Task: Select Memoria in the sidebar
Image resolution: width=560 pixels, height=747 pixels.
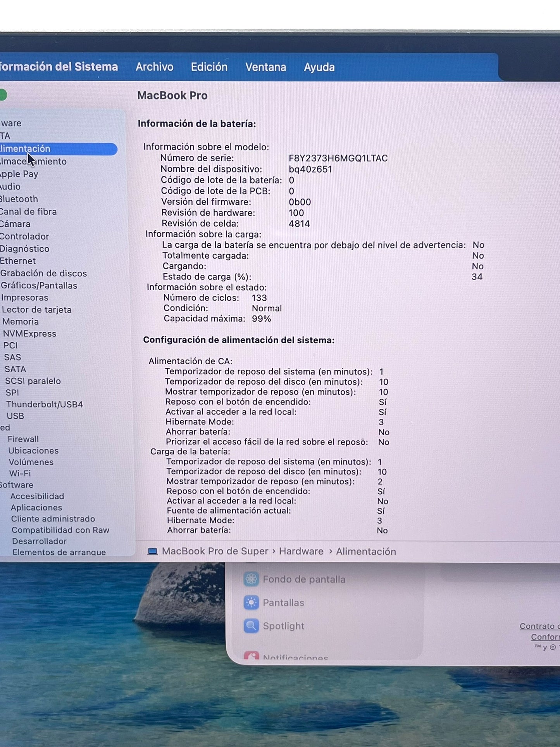Action: [x=21, y=321]
